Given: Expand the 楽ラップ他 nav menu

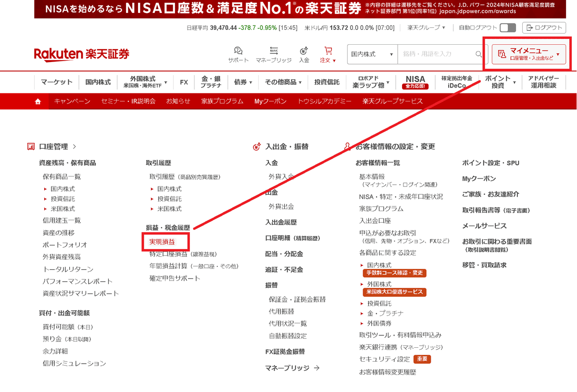Looking at the screenshot, I should coord(371,82).
